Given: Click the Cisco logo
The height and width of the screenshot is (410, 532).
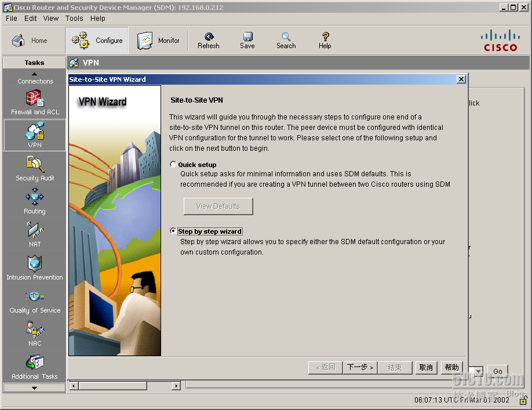Looking at the screenshot, I should coord(501,41).
